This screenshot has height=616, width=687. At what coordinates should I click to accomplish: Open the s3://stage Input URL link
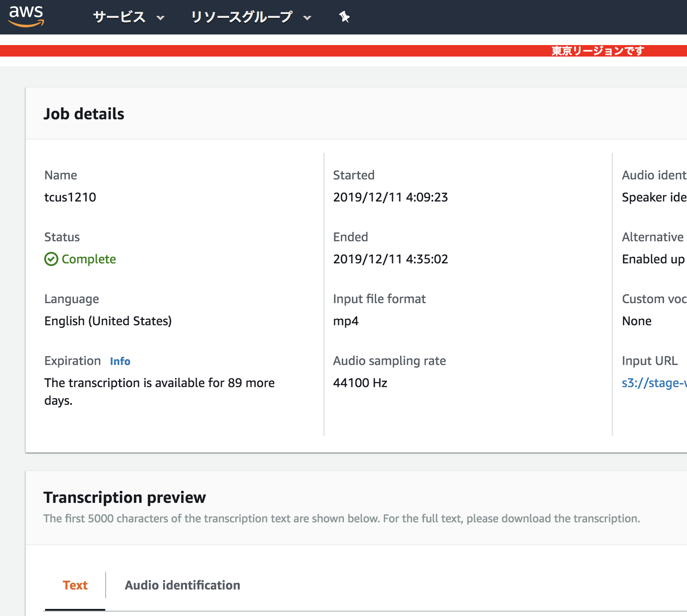(654, 383)
